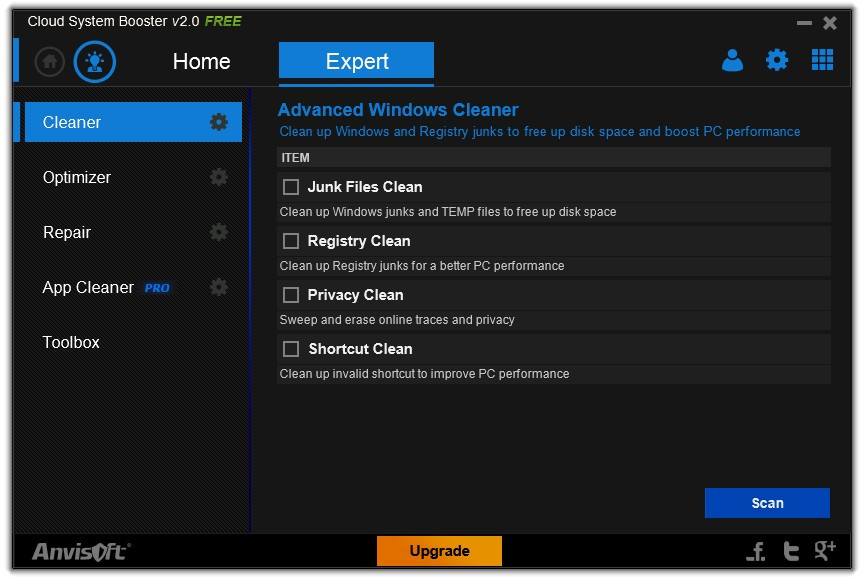Open the Toolbox section
The width and height of the screenshot is (864, 578).
pyautogui.click(x=71, y=343)
